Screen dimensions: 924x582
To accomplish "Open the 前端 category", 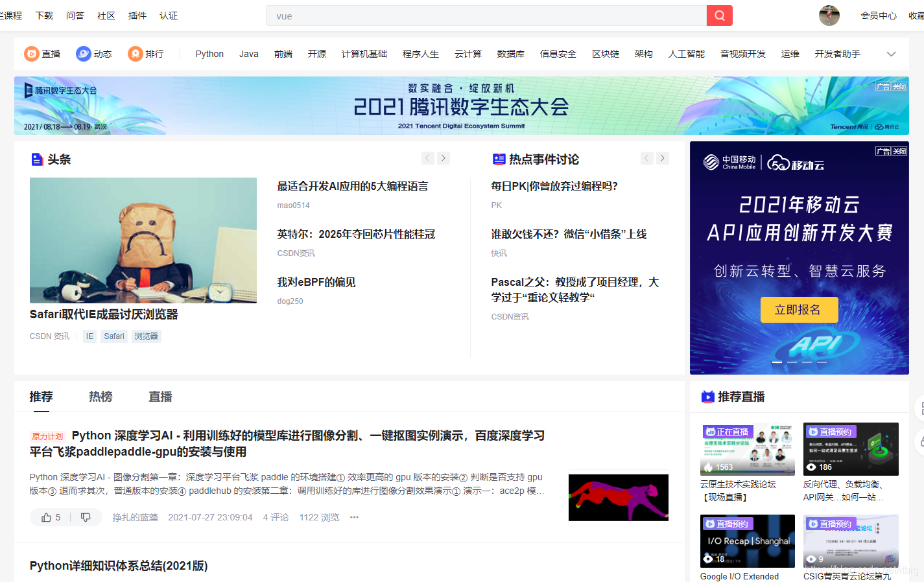I will point(283,54).
